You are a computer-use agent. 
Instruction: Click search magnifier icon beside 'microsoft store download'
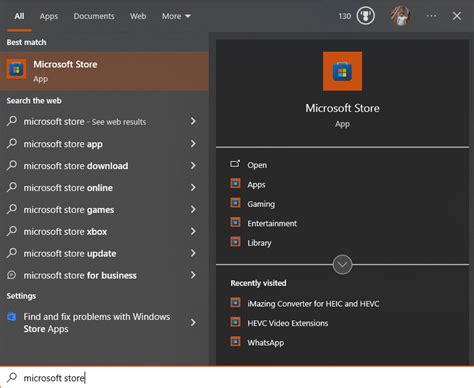coord(12,165)
